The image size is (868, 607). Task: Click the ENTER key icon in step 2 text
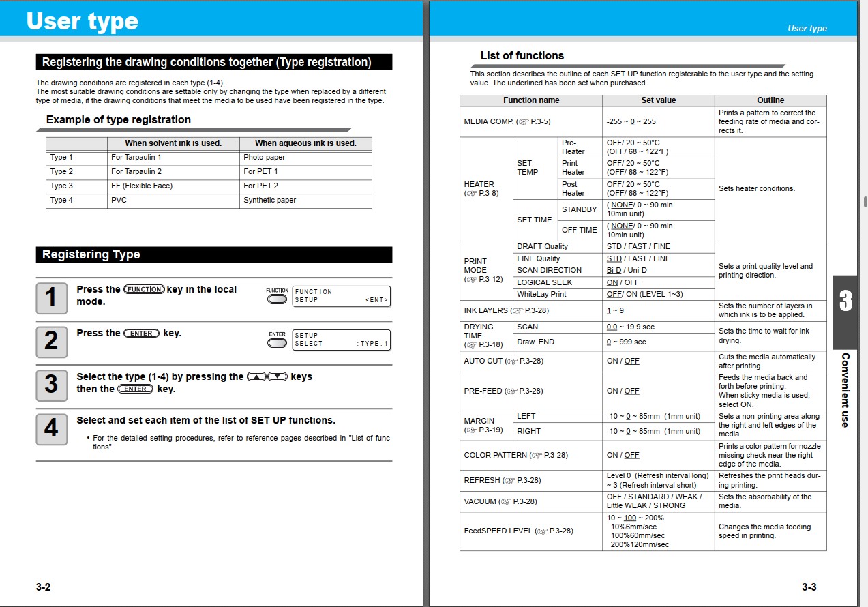(x=141, y=333)
